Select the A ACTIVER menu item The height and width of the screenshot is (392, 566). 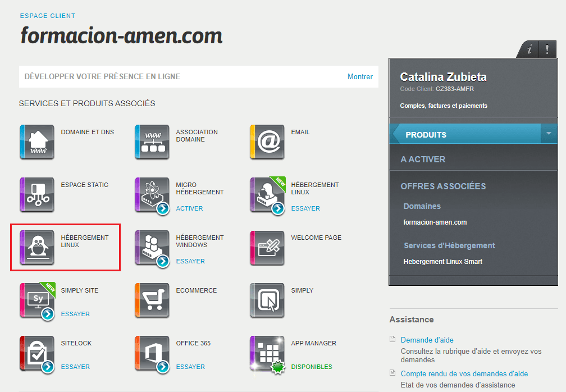(x=423, y=159)
